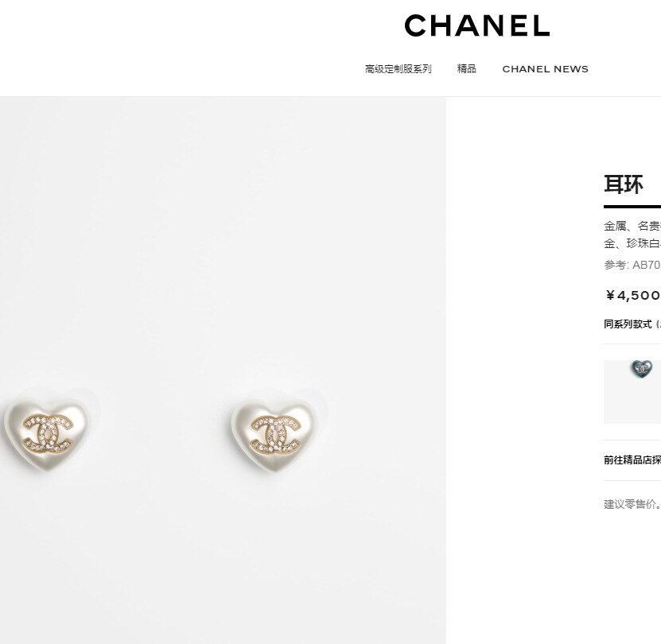Image resolution: width=661 pixels, height=644 pixels.
Task: Click the ¥4,500 price text
Action: click(632, 296)
